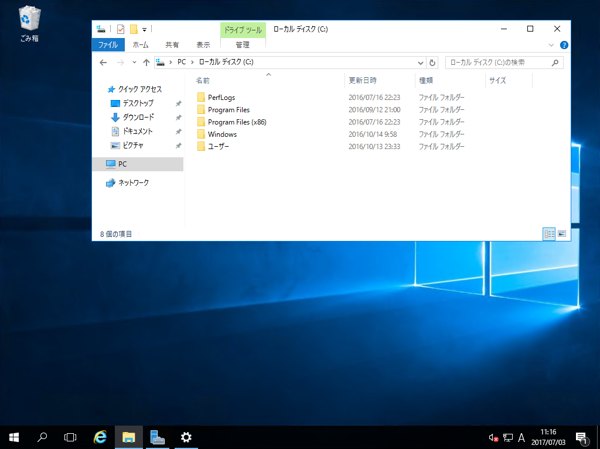Select the PerfLogs folder

221,98
